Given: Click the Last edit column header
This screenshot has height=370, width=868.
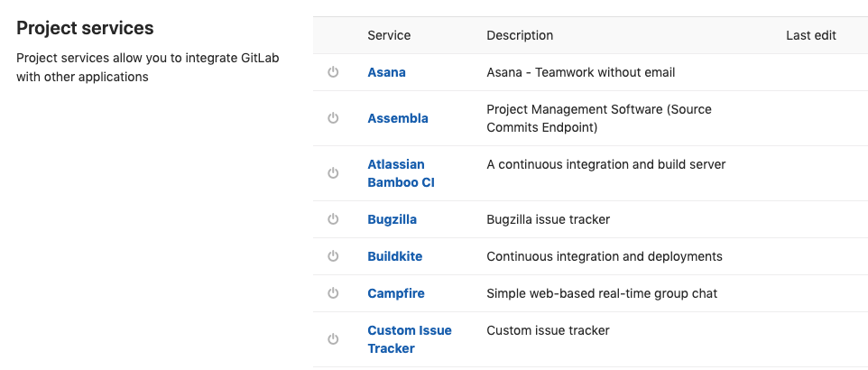Looking at the screenshot, I should (811, 35).
